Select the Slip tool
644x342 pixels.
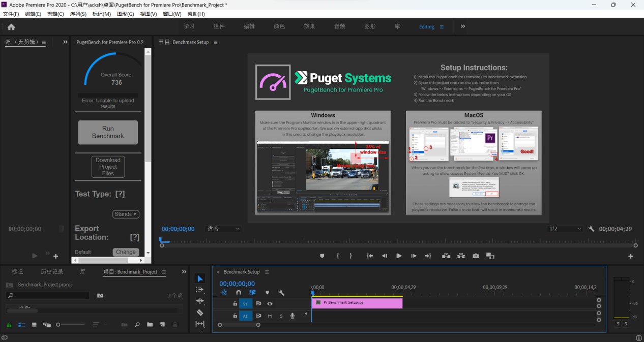point(200,324)
